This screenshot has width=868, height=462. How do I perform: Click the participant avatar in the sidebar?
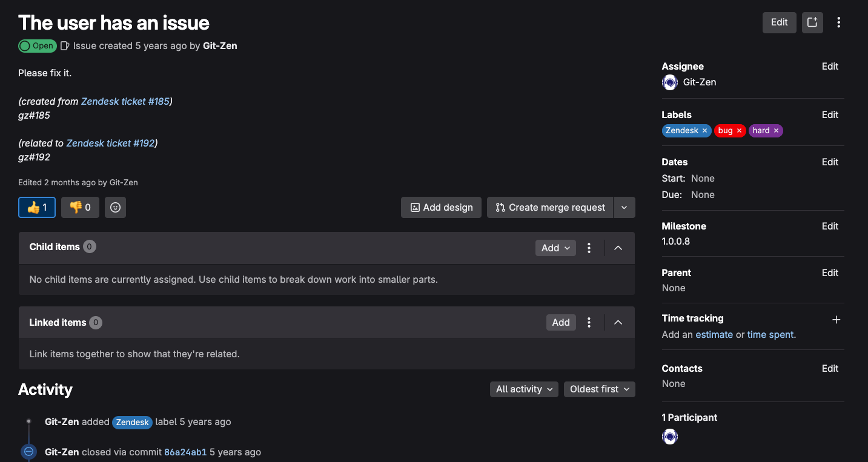670,436
